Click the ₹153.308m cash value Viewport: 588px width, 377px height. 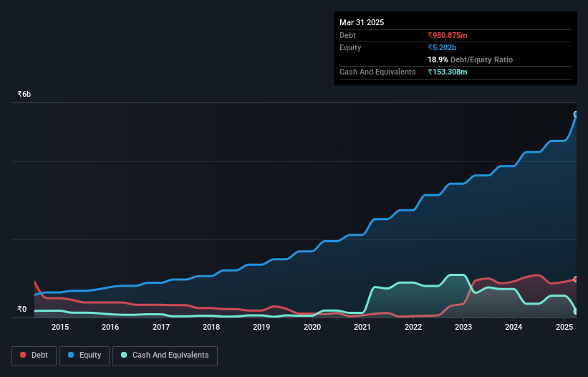coord(448,72)
